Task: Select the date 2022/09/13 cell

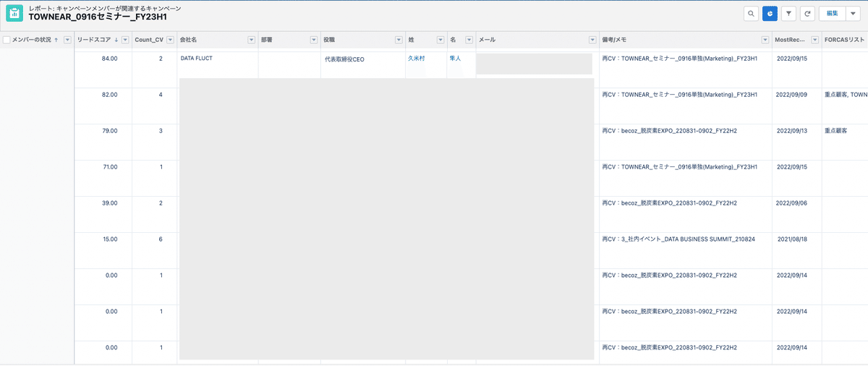Action: 797,142
